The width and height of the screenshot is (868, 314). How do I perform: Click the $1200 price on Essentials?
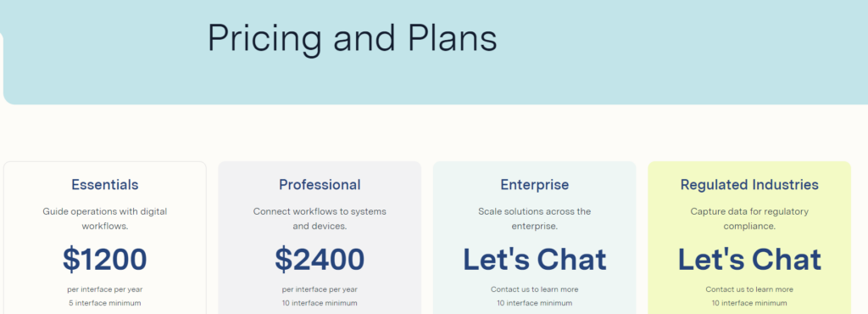coord(105,259)
